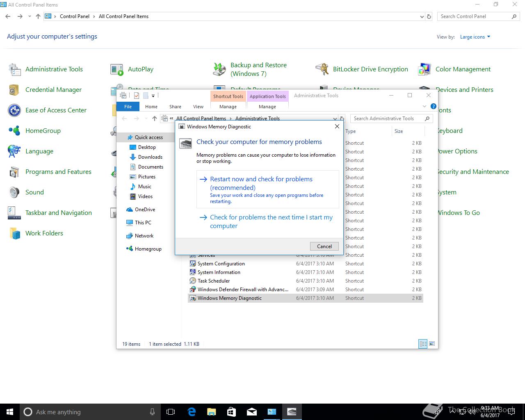Screen dimensions: 525x420
Task: Open Taskbar and Navigation icon
Action: 15,213
